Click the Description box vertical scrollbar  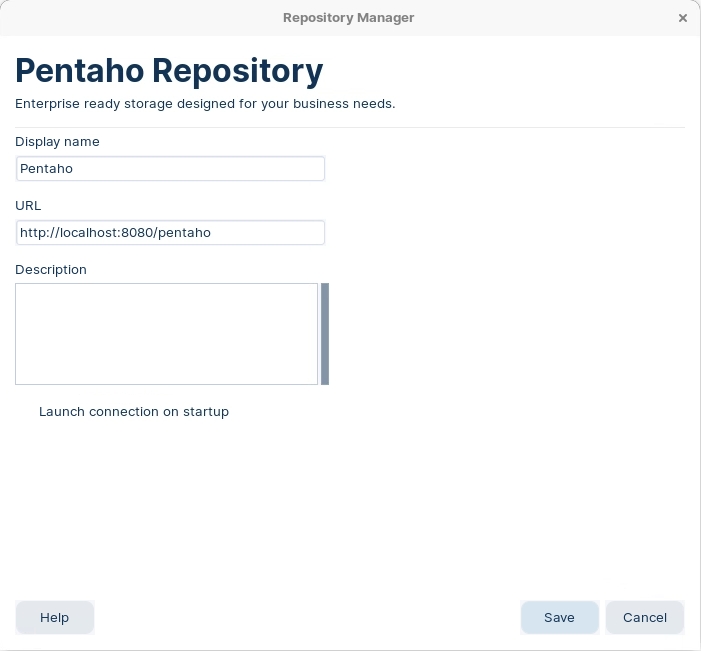[325, 334]
